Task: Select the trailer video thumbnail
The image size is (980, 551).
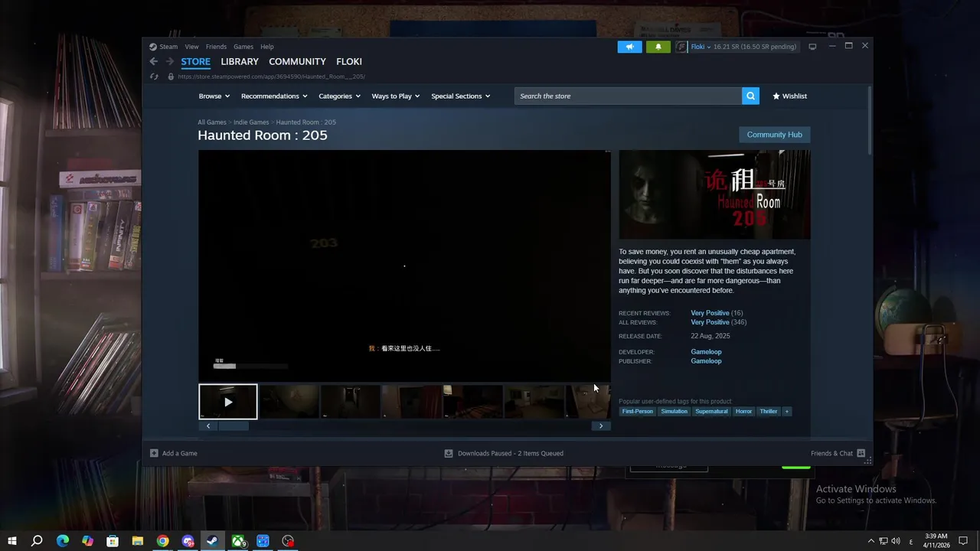Action: (x=228, y=402)
